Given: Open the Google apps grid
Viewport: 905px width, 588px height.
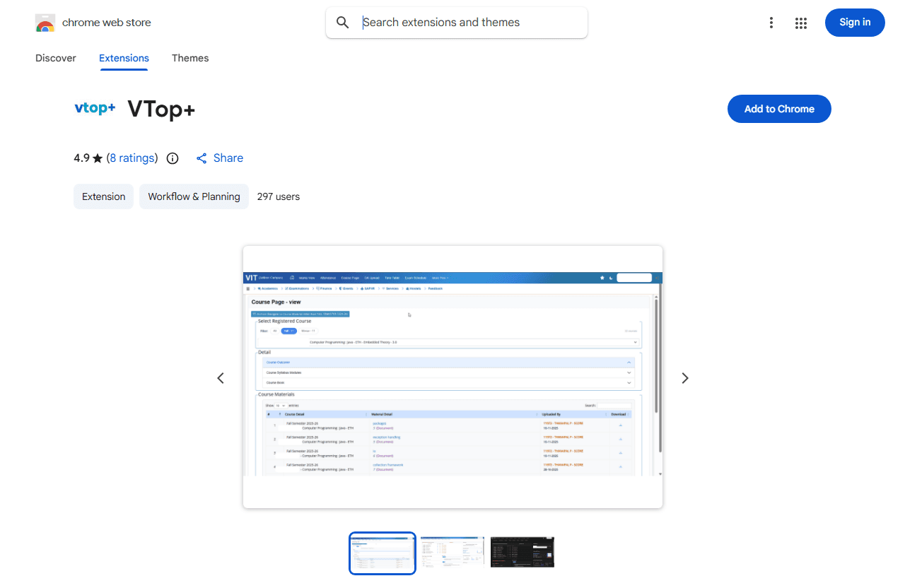Looking at the screenshot, I should click(801, 23).
